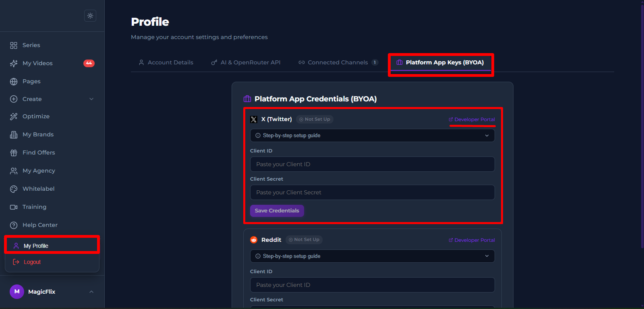Click the info icon in X setup guide

258,136
